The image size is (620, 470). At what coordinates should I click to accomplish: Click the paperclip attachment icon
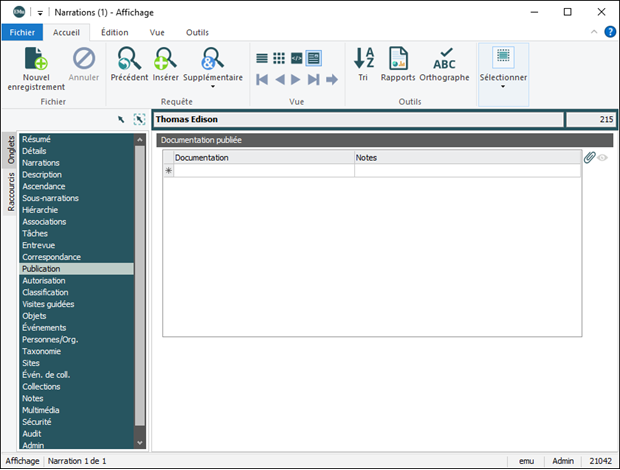590,157
